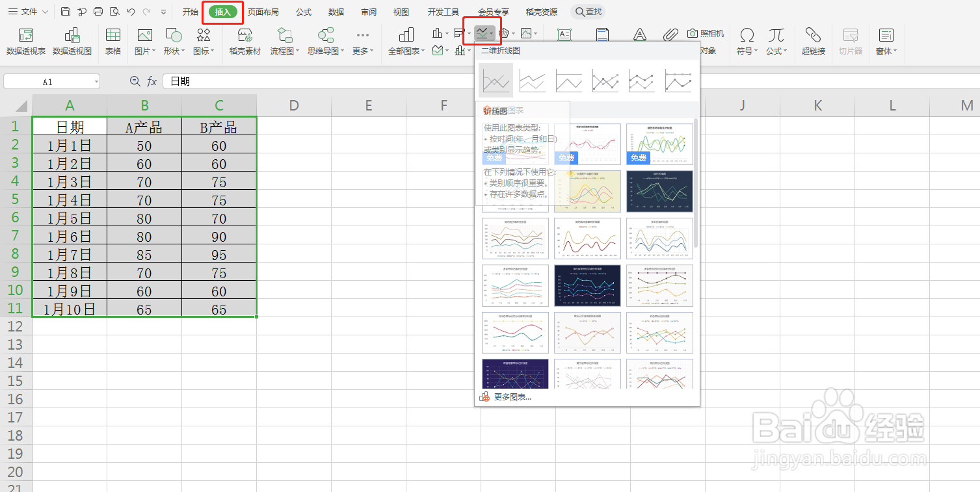
Task: Switch to the 审阅 tab
Action: click(369, 12)
